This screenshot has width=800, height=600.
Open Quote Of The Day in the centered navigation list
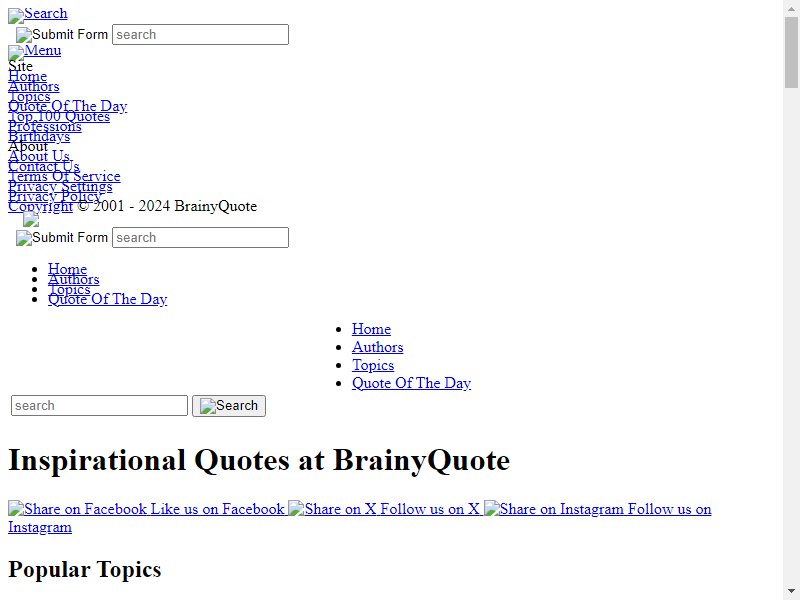[x=412, y=383]
